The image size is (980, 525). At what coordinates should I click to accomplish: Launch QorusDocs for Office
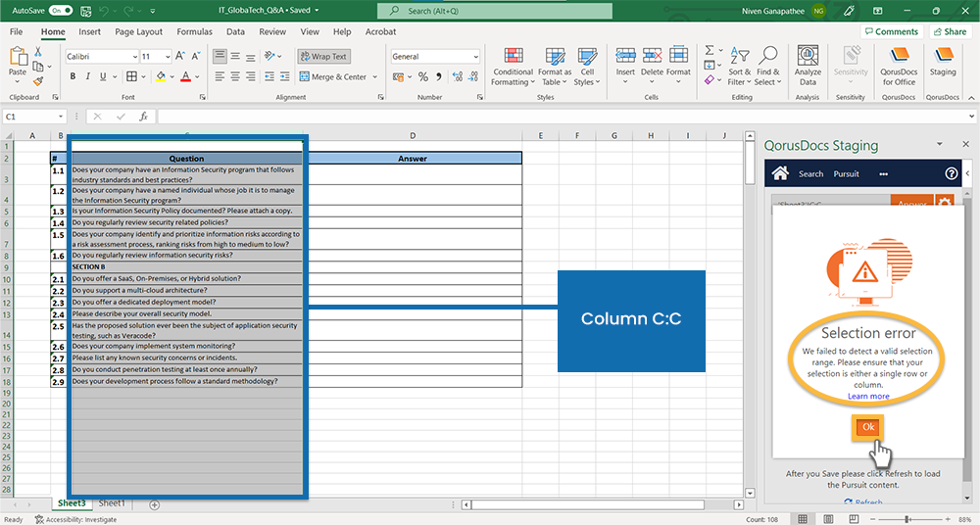[899, 66]
